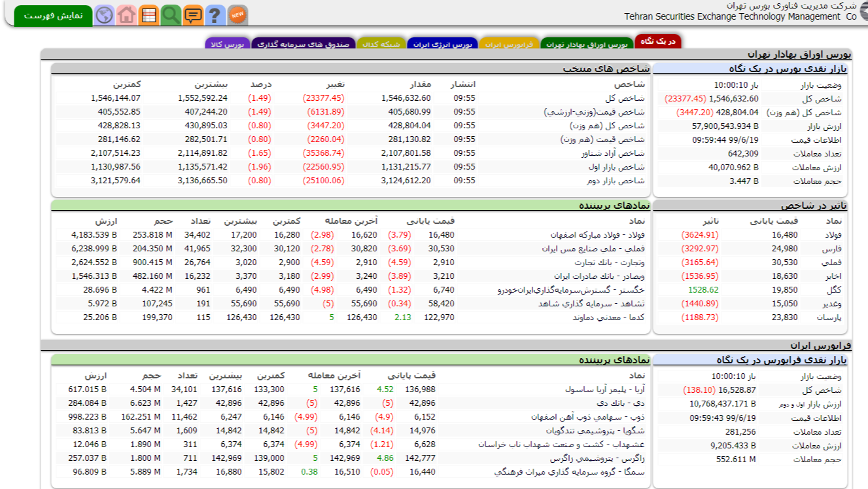
Task: Click کگل in the index impact table
Action: point(835,290)
